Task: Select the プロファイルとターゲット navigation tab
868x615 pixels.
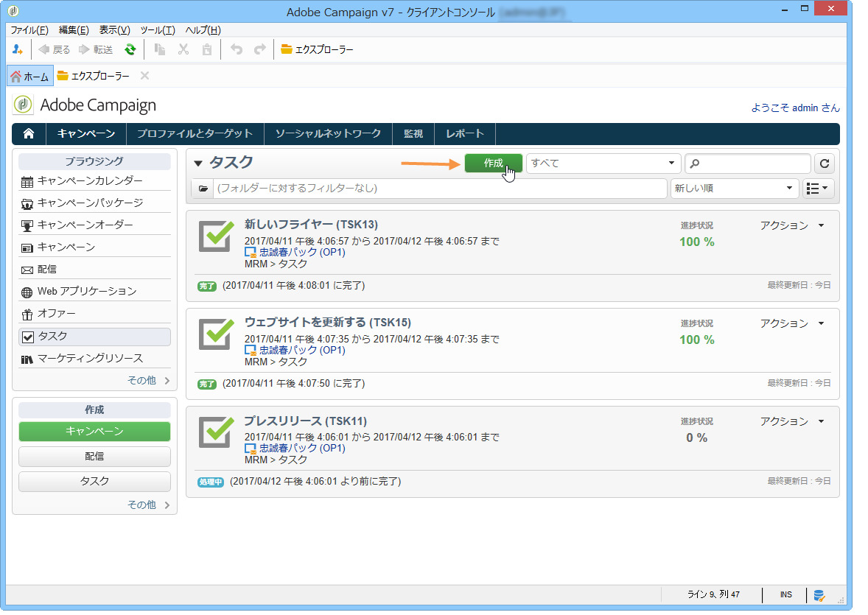Action: [195, 133]
